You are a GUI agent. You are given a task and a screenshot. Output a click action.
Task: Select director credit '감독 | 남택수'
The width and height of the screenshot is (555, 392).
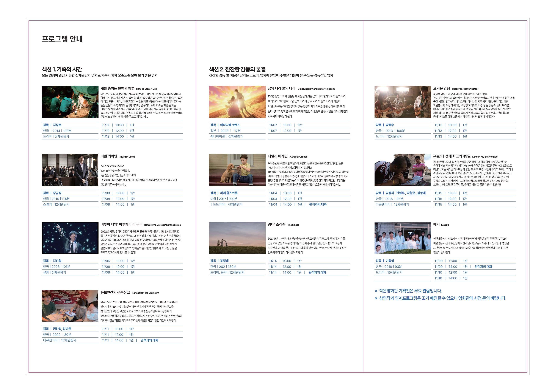(385, 125)
